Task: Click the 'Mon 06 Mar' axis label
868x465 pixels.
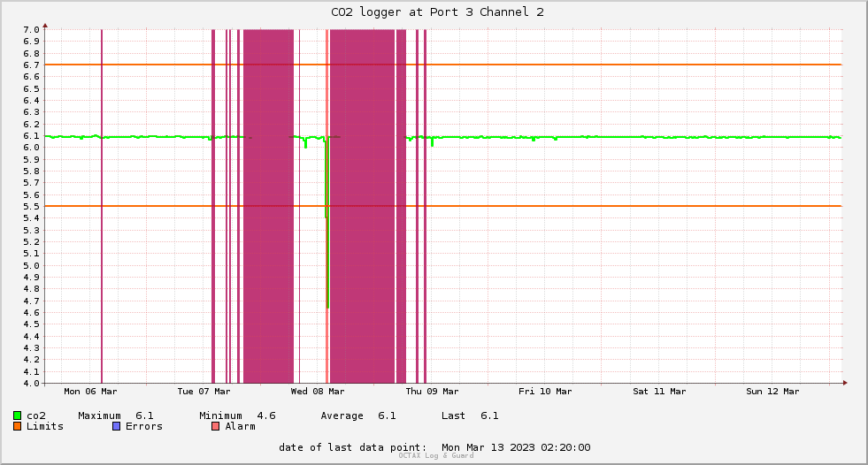Action: (x=90, y=392)
